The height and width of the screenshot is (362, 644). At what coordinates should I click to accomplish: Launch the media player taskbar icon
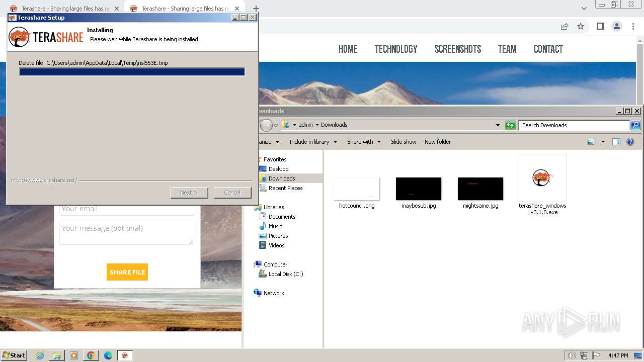coord(74,355)
